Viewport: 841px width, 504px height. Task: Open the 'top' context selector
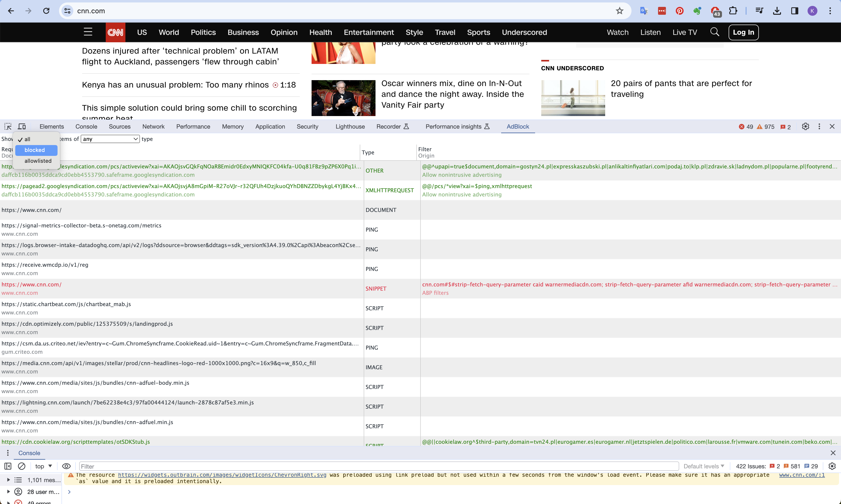click(x=44, y=466)
